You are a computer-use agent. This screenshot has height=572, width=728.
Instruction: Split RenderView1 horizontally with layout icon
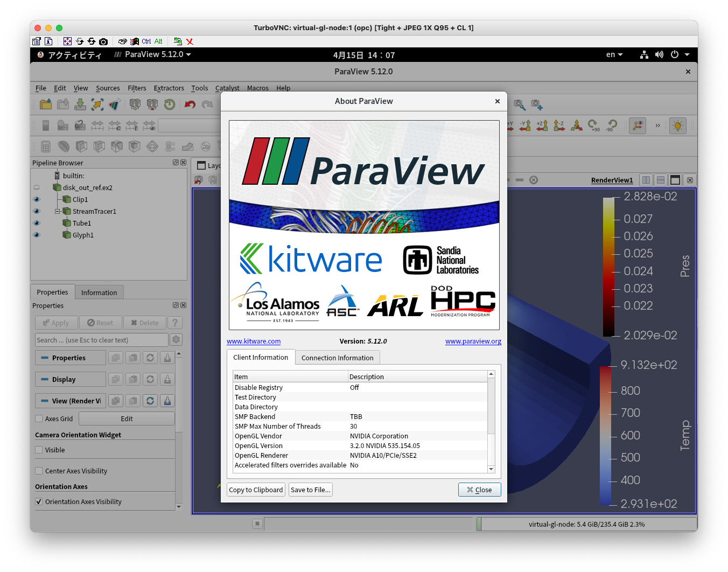coord(646,180)
